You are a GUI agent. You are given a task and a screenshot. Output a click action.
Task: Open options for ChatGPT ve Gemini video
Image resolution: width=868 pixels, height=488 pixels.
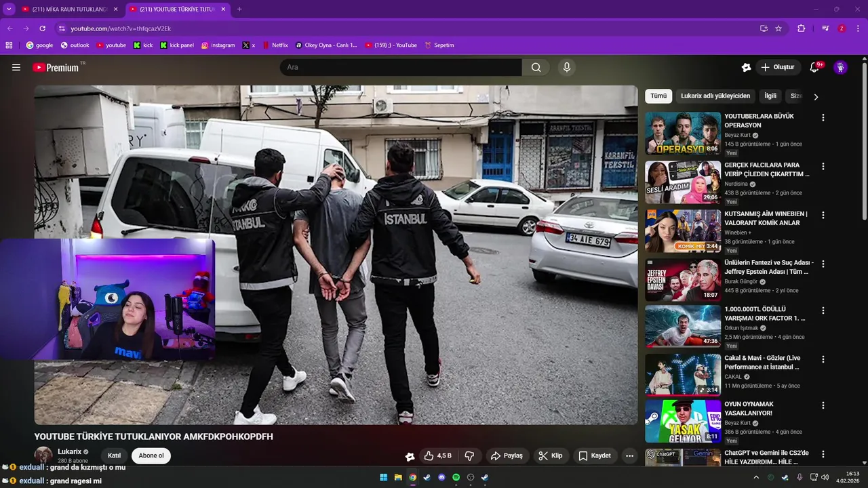pyautogui.click(x=823, y=454)
